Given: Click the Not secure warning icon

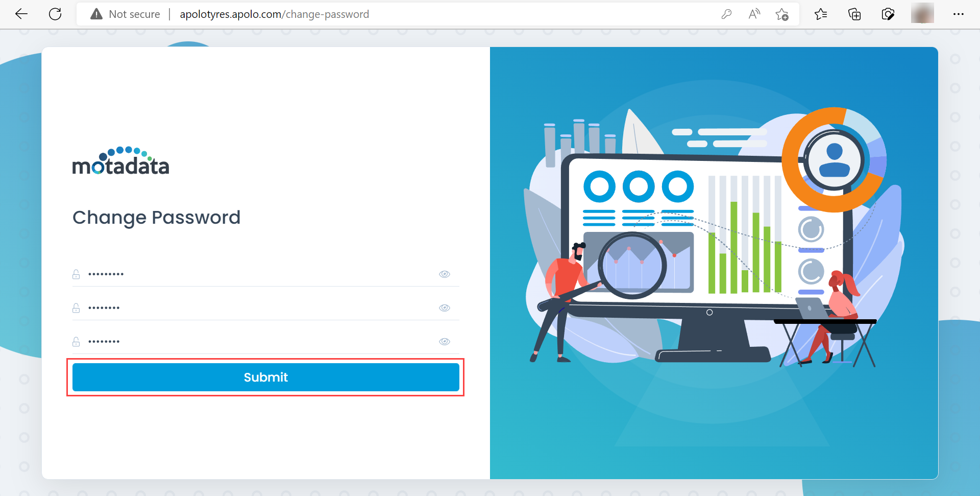Looking at the screenshot, I should pyautogui.click(x=96, y=14).
